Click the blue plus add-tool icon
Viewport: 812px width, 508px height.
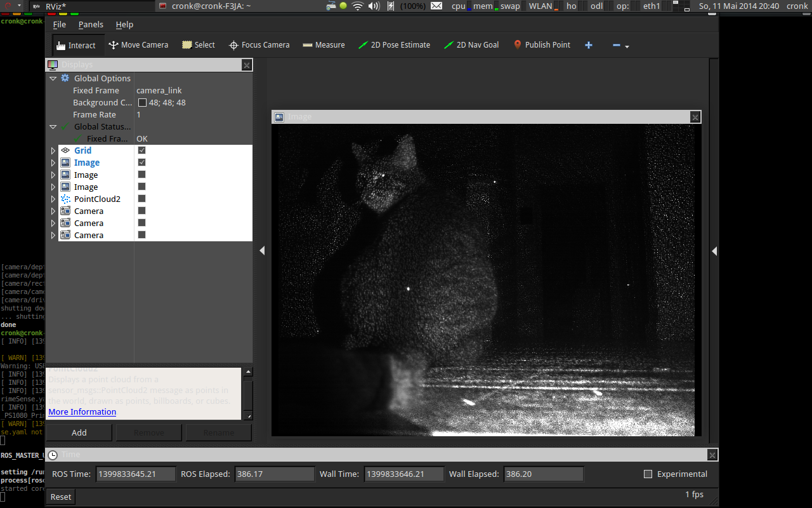click(x=589, y=45)
